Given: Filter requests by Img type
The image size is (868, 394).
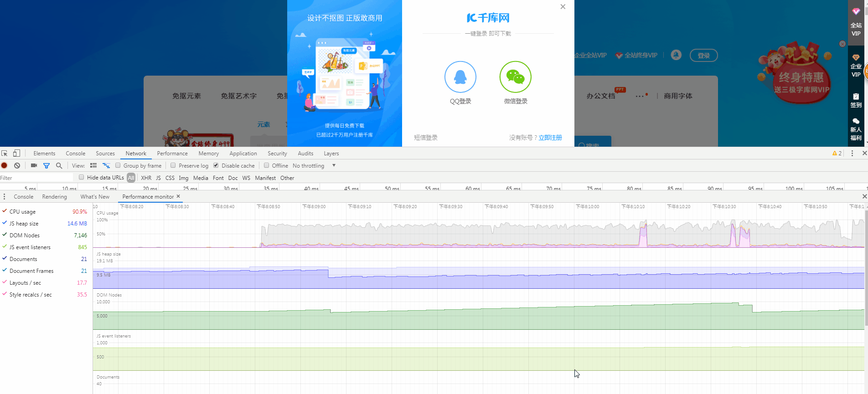Looking at the screenshot, I should pos(184,178).
